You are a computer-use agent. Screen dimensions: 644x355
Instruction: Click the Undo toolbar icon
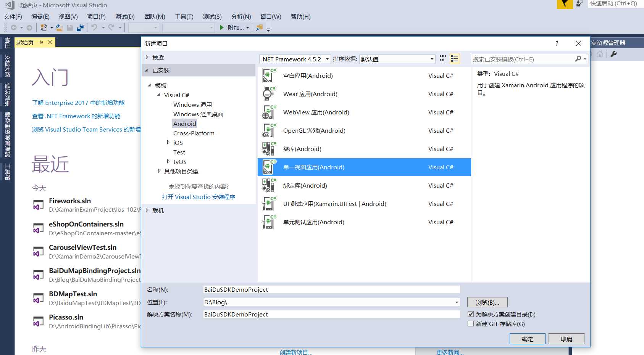click(94, 27)
